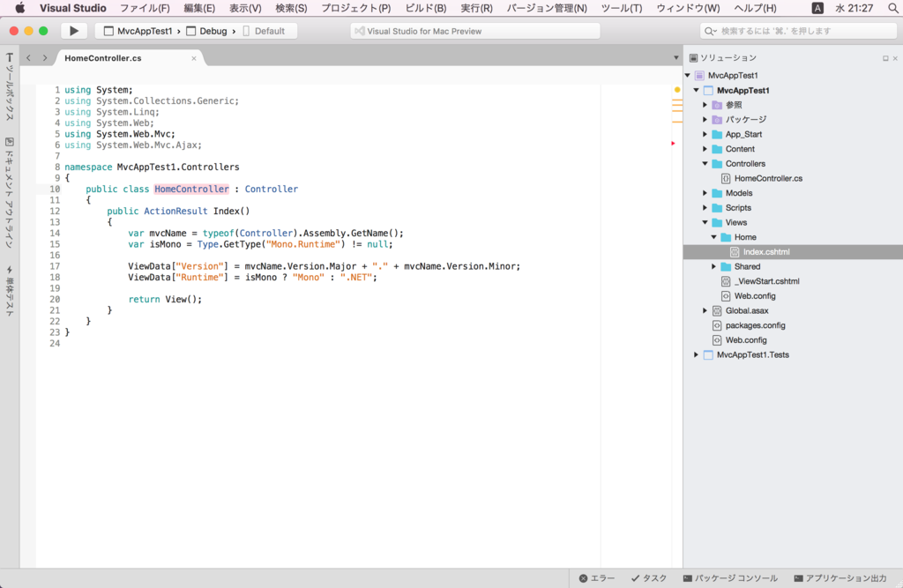Viewport: 903px width, 588px height.
Task: Click the input source A icon
Action: click(817, 8)
